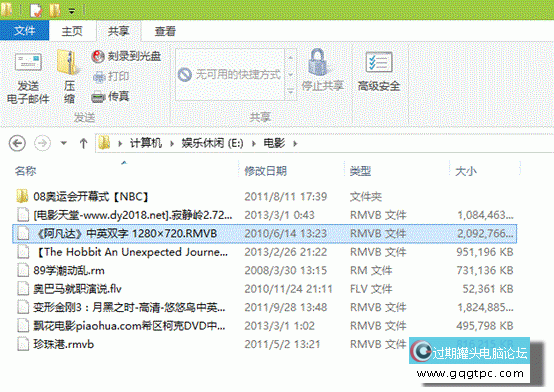
Task: Click file icon of 89学潮动乱.rm
Action: 23,270
